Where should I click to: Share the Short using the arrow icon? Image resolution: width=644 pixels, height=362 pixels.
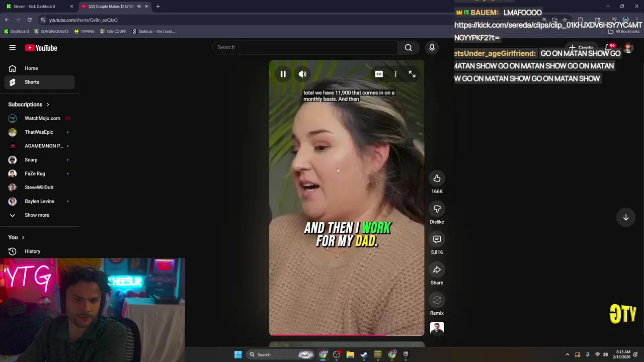tap(437, 270)
